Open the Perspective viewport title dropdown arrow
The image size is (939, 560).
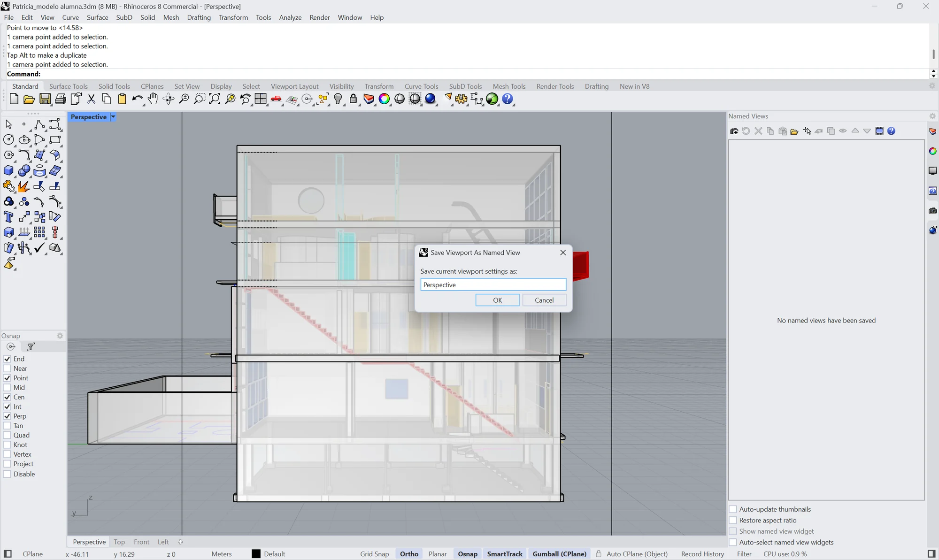coord(113,117)
